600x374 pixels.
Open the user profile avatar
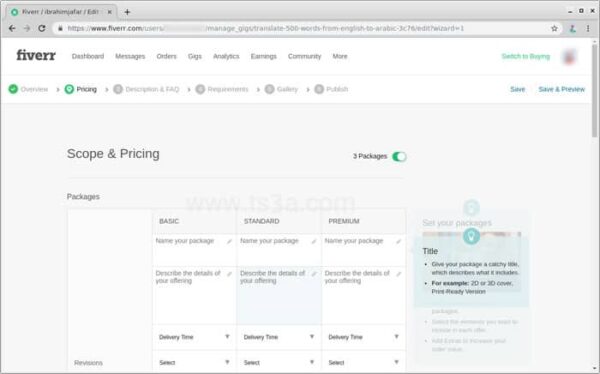(569, 57)
